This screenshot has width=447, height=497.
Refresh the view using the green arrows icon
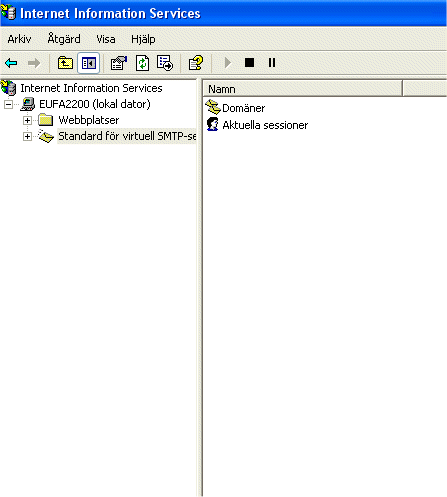pos(142,63)
